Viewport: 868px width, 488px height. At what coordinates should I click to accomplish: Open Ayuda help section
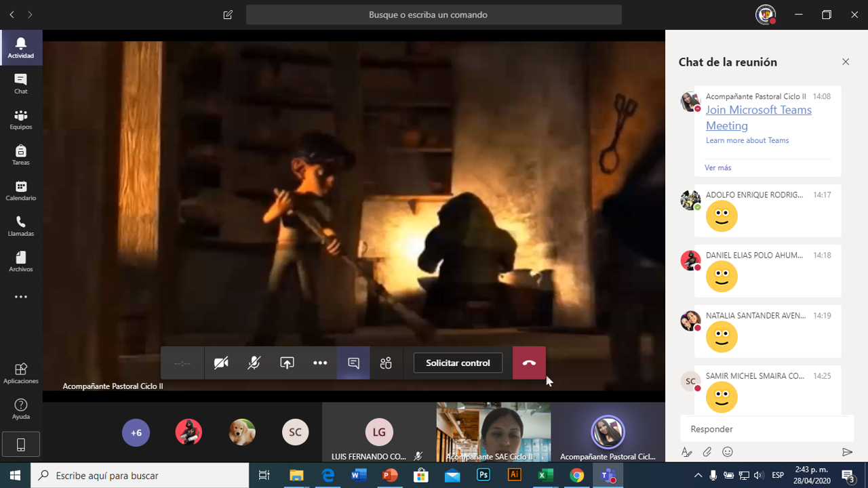click(21, 409)
